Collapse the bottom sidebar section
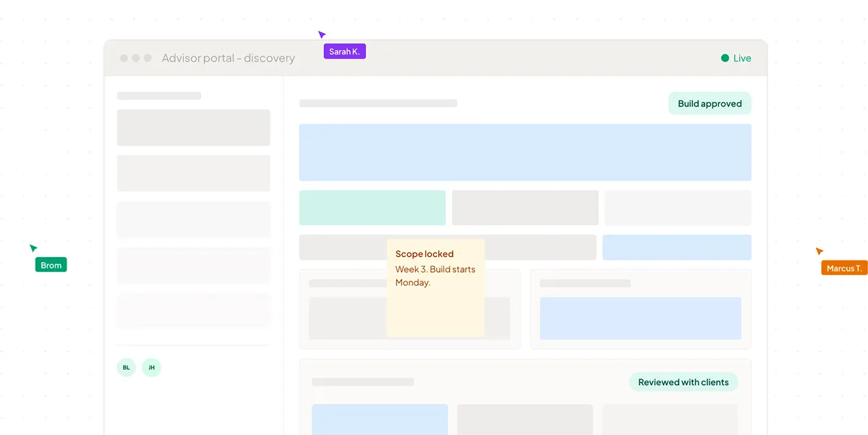Viewport: 868px width, 435px height. pyautogui.click(x=193, y=311)
